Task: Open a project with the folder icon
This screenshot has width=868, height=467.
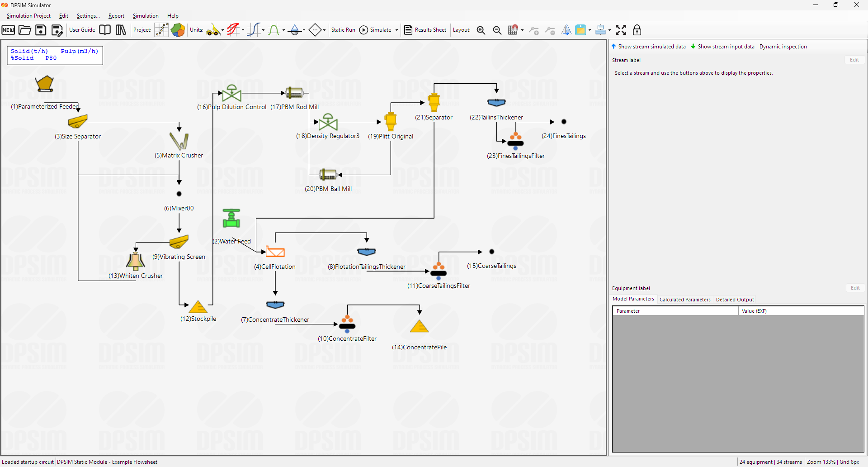Action: [24, 30]
